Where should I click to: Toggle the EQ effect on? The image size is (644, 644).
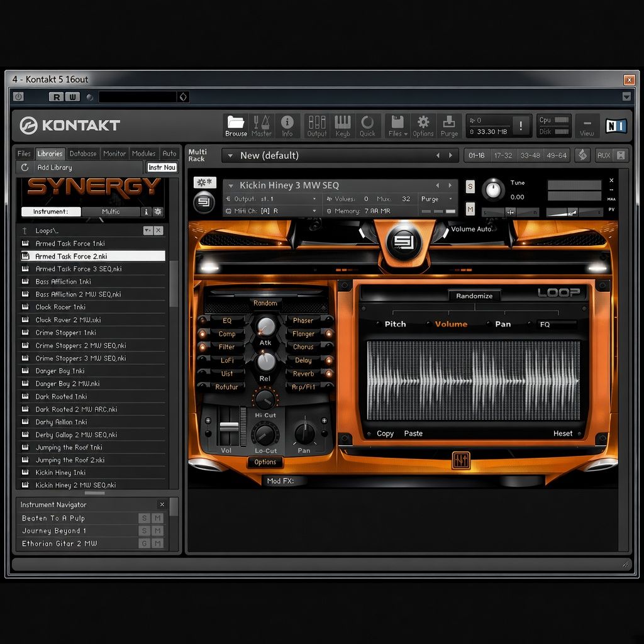(202, 320)
